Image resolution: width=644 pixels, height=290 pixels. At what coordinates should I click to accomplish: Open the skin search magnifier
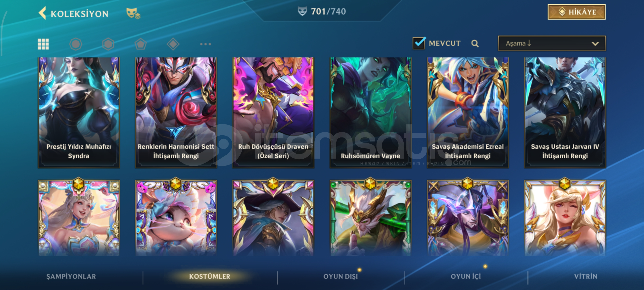(475, 44)
